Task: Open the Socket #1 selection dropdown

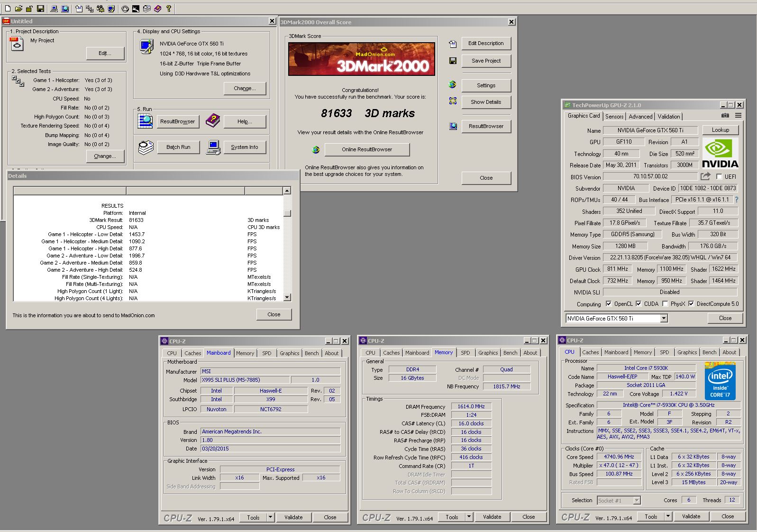Action: tap(637, 500)
